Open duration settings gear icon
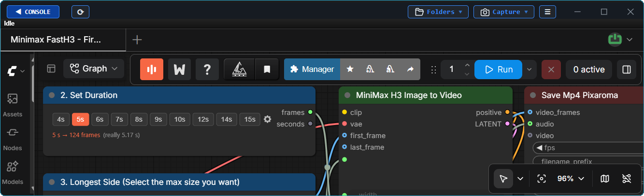The image size is (644, 196). pyautogui.click(x=267, y=119)
